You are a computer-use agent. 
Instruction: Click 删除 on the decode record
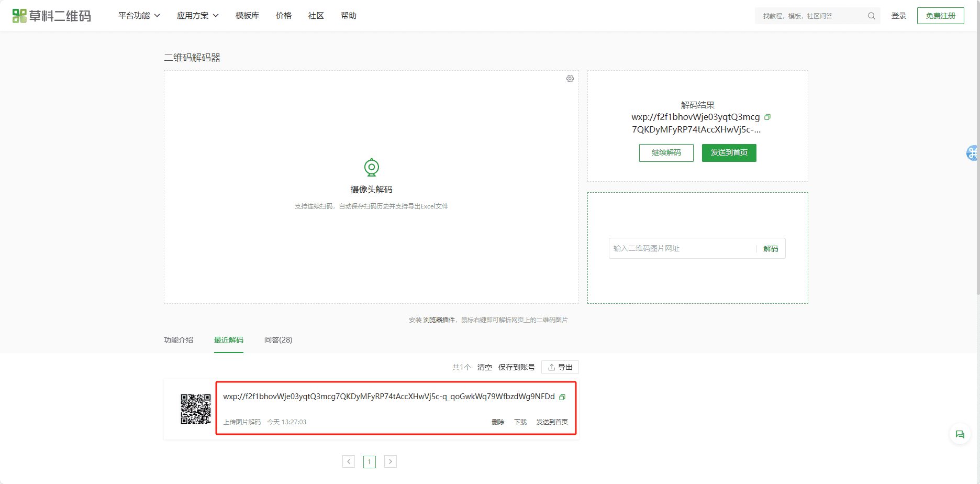[498, 422]
